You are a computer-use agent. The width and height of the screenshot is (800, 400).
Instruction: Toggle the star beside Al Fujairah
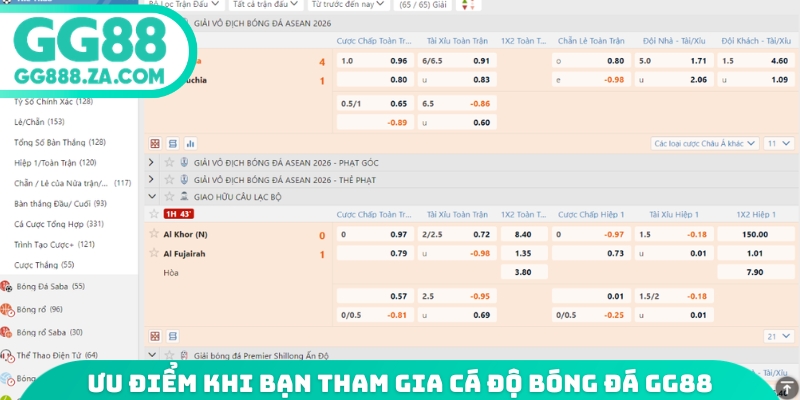[x=154, y=253]
